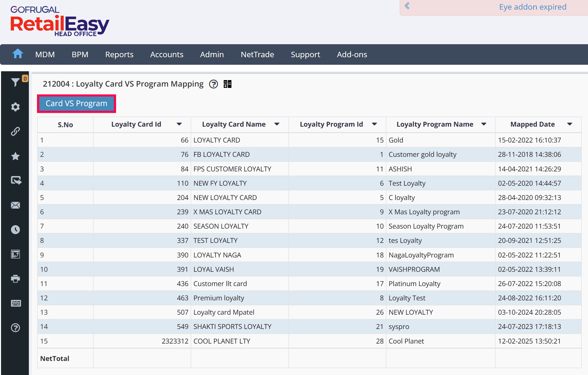Open Mapped Date column dropdown arrow

pyautogui.click(x=570, y=124)
